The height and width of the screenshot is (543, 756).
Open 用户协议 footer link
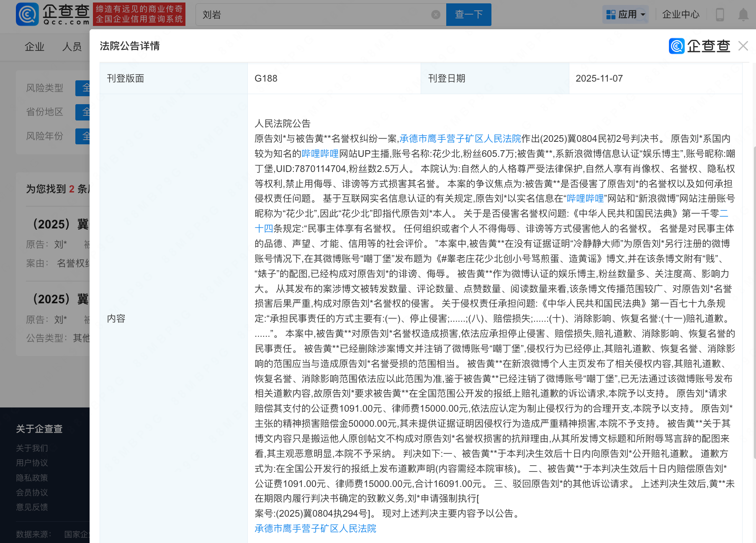click(x=32, y=463)
